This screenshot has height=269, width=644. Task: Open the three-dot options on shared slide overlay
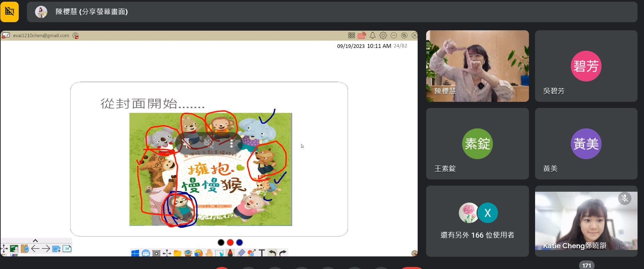point(231,143)
